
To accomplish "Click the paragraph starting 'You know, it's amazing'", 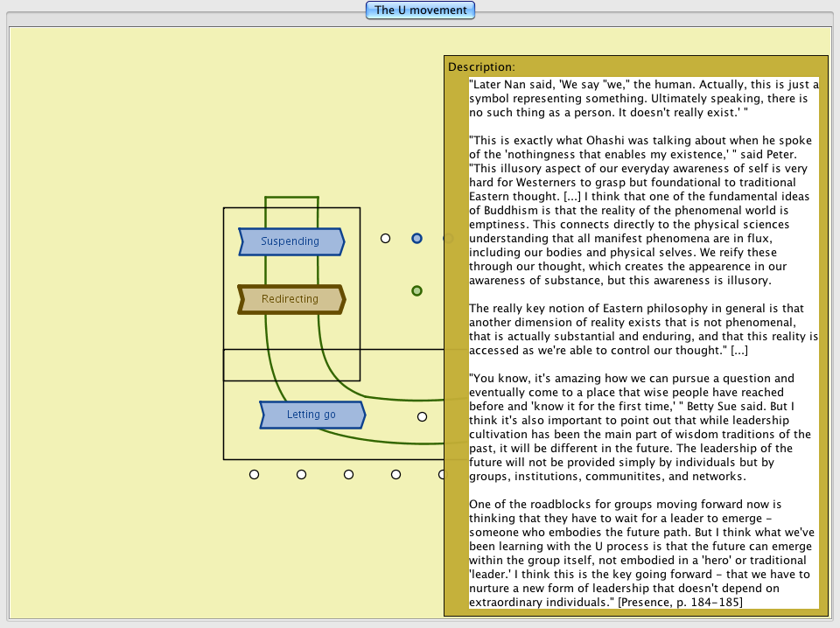I will click(x=643, y=427).
